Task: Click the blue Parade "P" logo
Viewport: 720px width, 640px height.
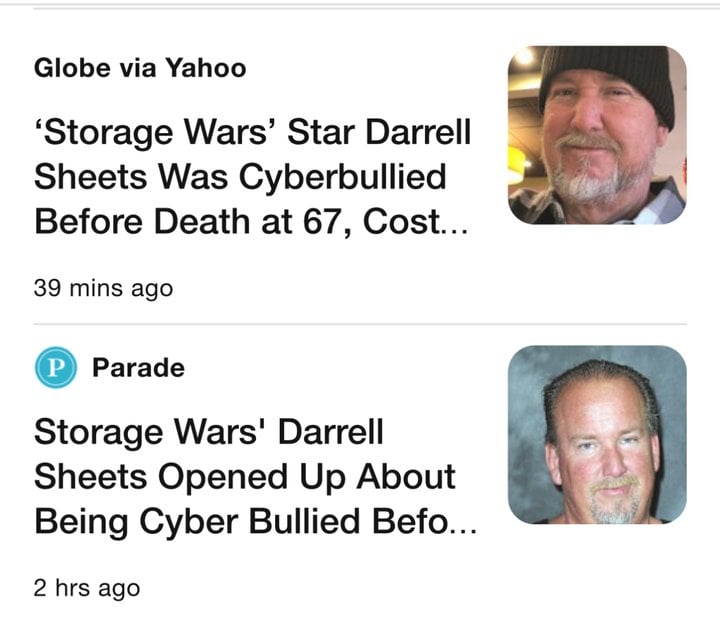Action: [52, 367]
